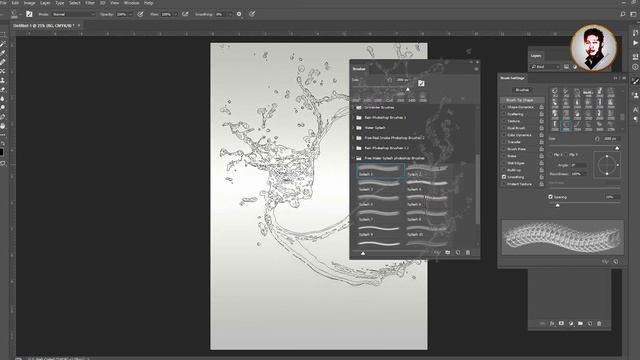The width and height of the screenshot is (640, 360).
Task: Click the Layers panel tab
Action: 536,56
